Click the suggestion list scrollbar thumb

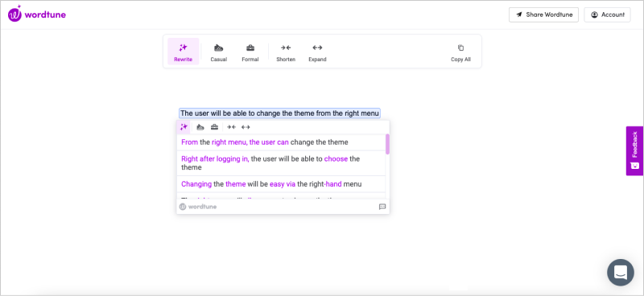coord(388,144)
